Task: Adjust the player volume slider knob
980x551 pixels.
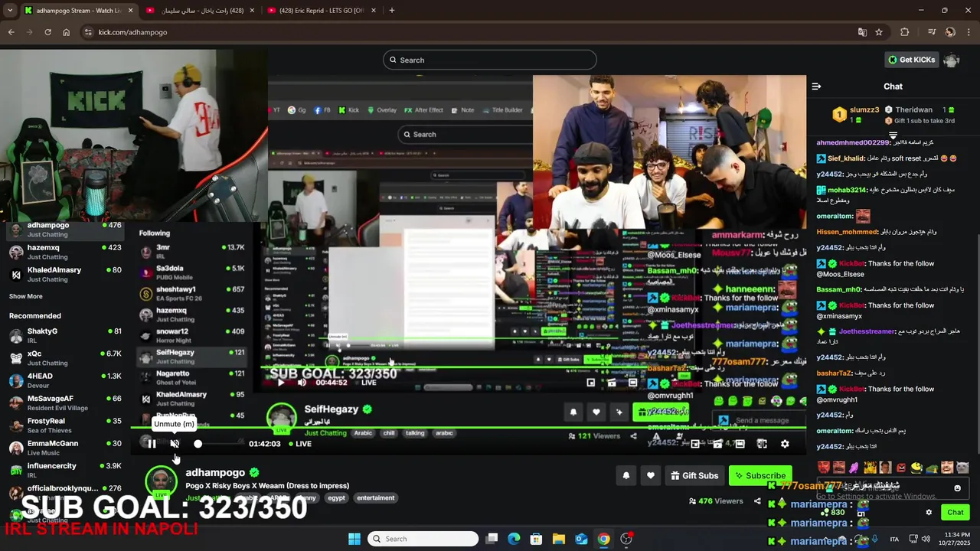Action: coord(198,444)
